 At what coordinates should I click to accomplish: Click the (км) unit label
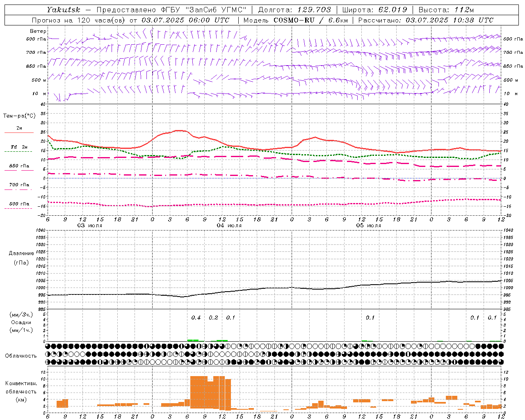[x=21, y=399]
